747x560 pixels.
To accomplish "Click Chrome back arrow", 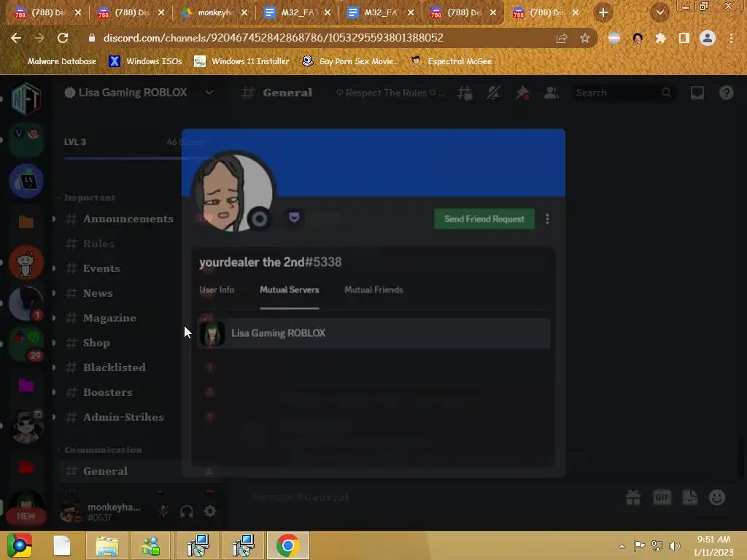I will click(x=16, y=38).
